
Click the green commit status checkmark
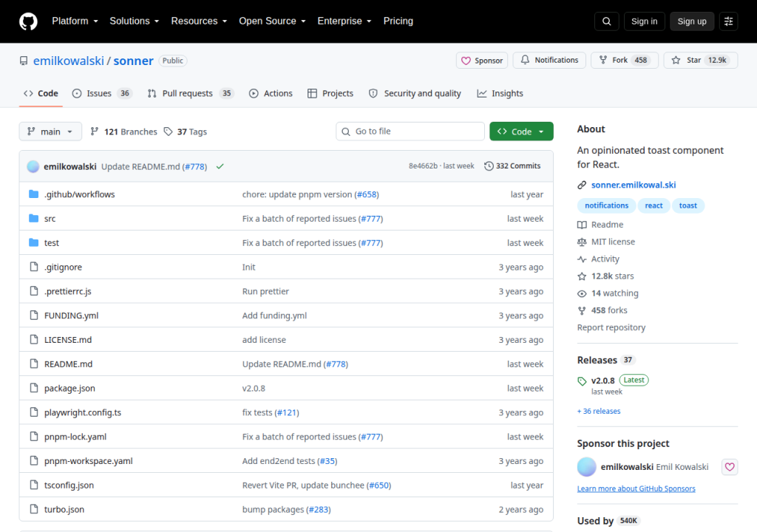(220, 166)
